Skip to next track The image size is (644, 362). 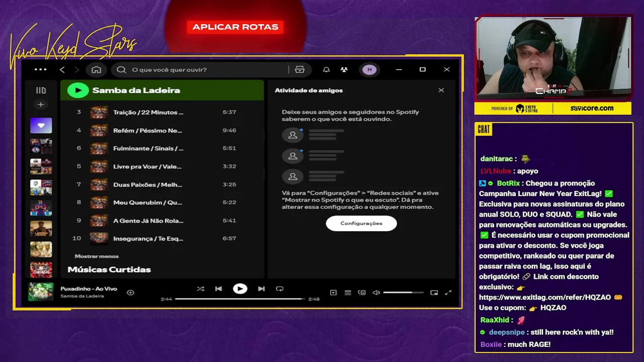(261, 289)
